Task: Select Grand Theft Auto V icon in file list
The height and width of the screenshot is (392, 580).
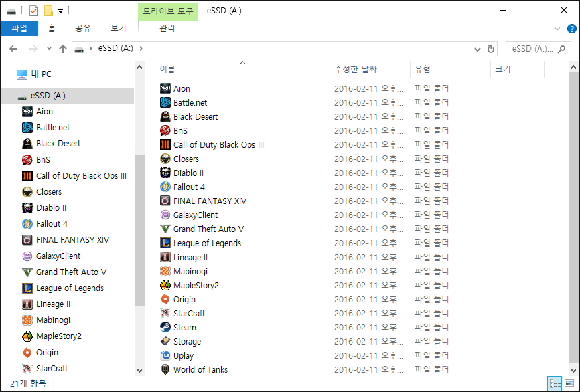Action: pyautogui.click(x=165, y=229)
